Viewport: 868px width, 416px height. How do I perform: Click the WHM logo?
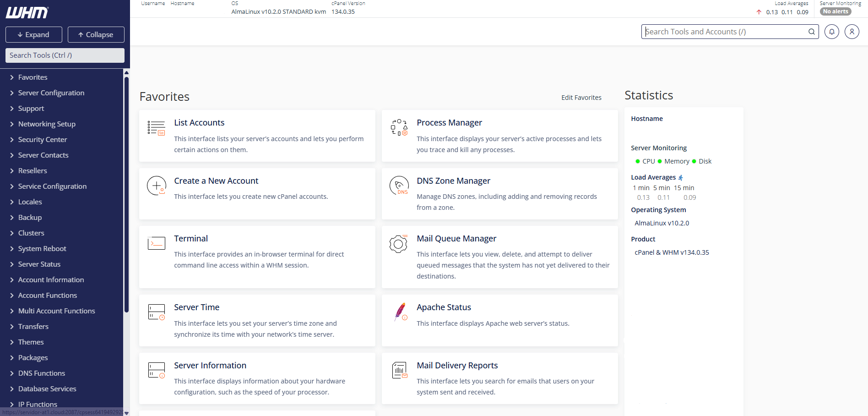(27, 12)
